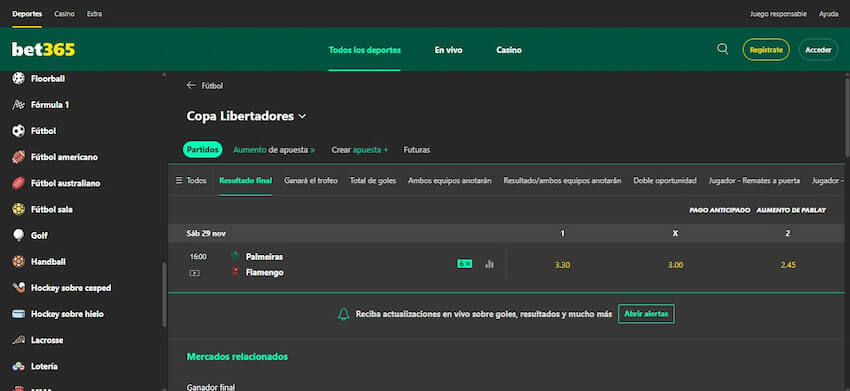
Task: Open the match statistics bar chart icon
Action: click(490, 264)
